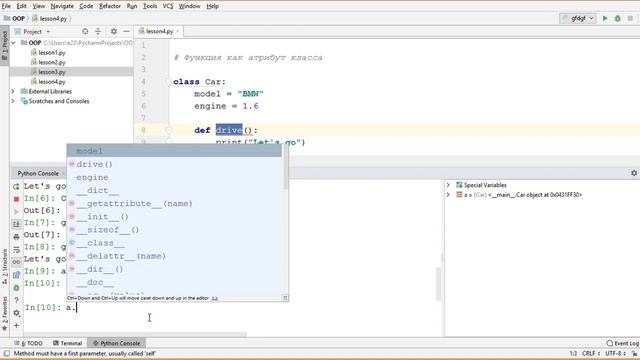This screenshot has height=360, width=640.
Task: Open the Refactor menu
Action: pos(110,6)
